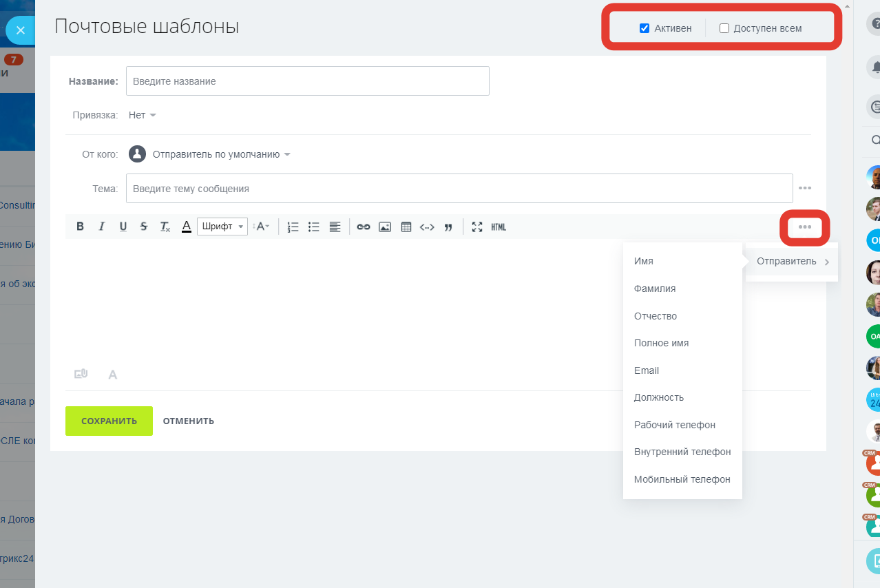Open the Шрифт font dropdown
Screen dimensions: 880x588
click(x=222, y=227)
